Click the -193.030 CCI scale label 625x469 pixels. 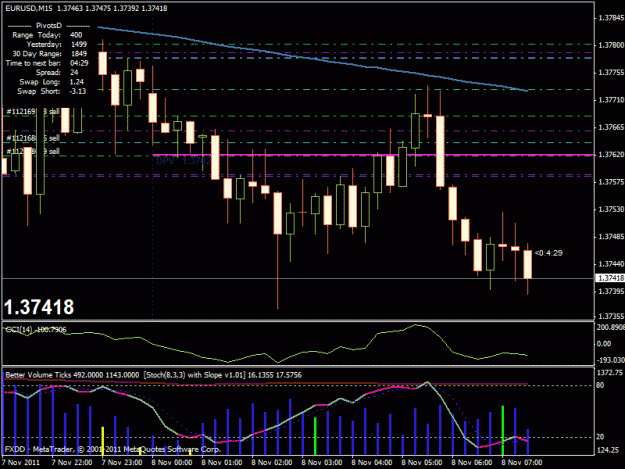[x=610, y=360]
